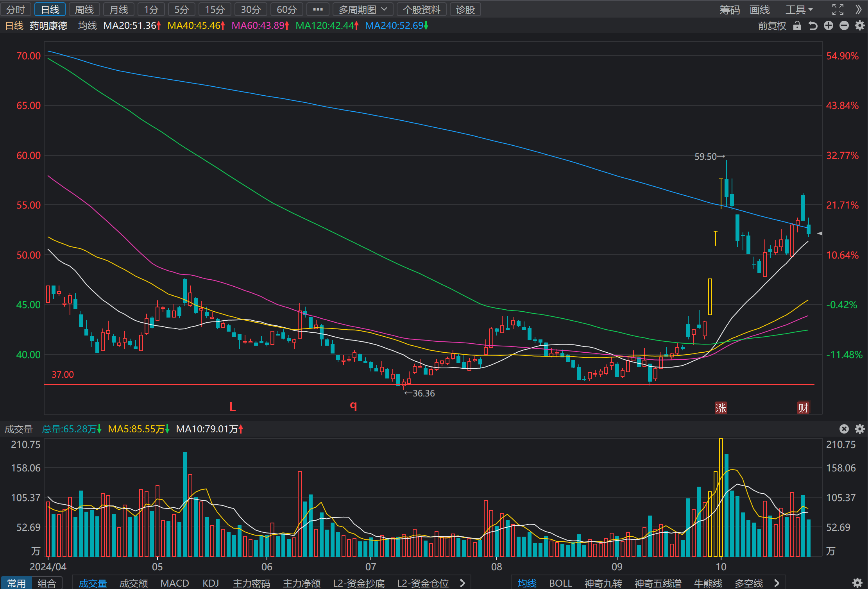The width and height of the screenshot is (868, 589).
Task: Click MA120:42.44 legend label
Action: point(327,26)
